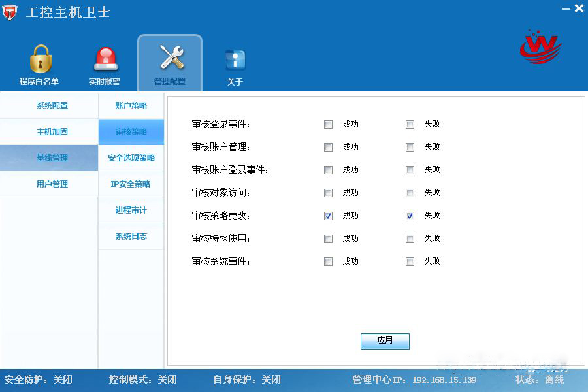Click the 应用 button

tap(385, 341)
